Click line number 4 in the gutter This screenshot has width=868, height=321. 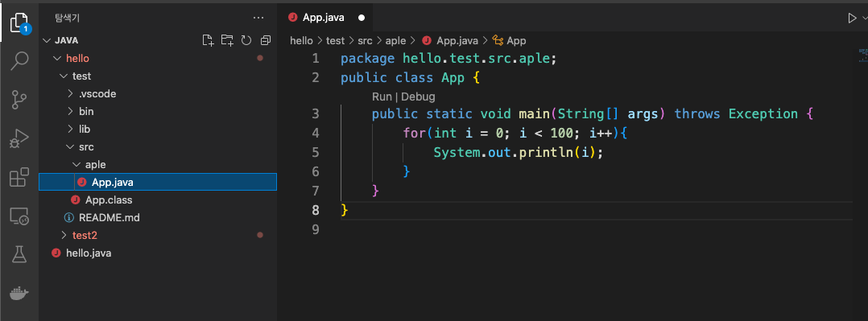click(316, 133)
